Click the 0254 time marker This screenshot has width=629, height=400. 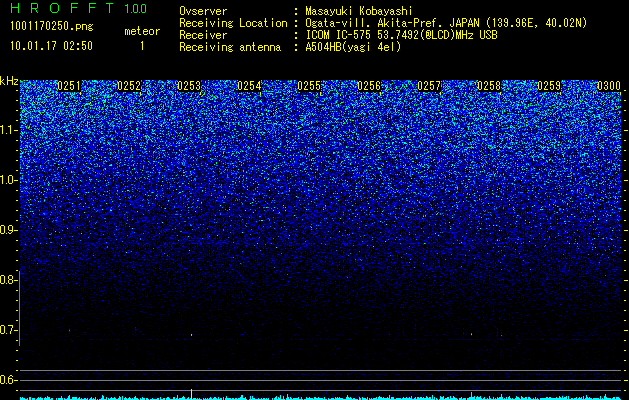click(249, 86)
